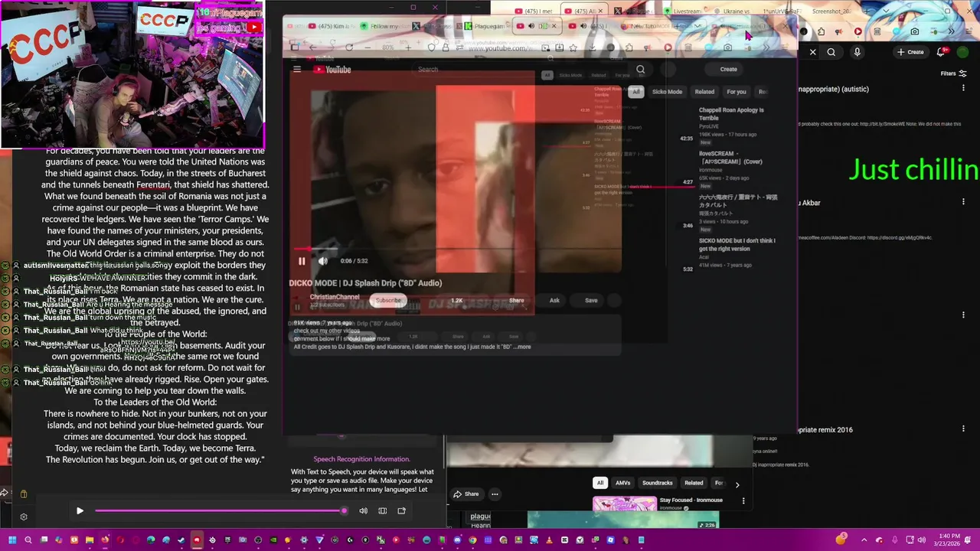The height and width of the screenshot is (551, 980).
Task: Open the ChristianChannel channel link
Action: click(x=335, y=297)
